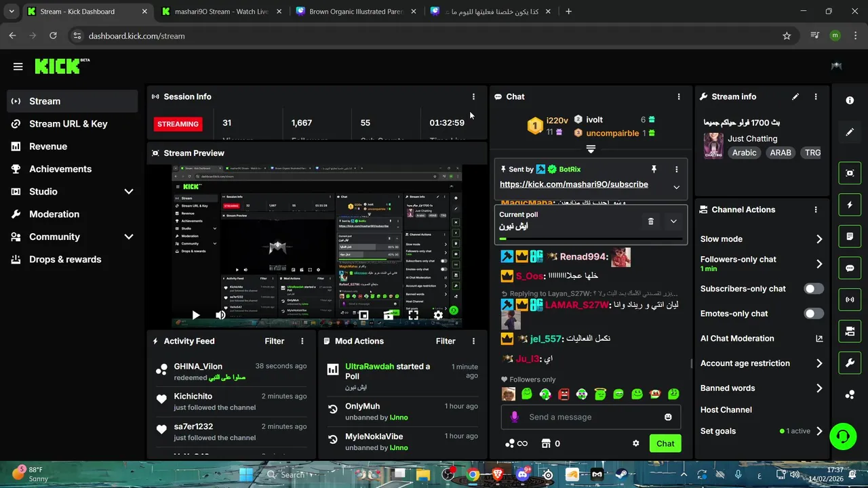This screenshot has height=488, width=868.
Task: Click Filter in Mod Actions
Action: click(446, 342)
